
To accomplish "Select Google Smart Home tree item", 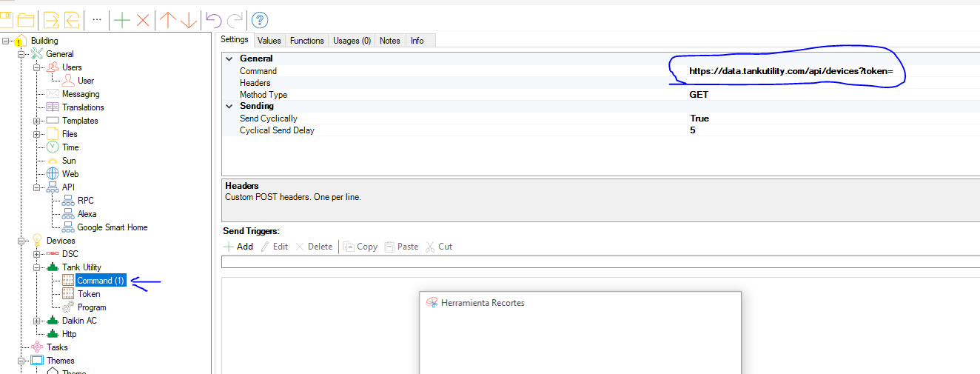I will point(112,227).
